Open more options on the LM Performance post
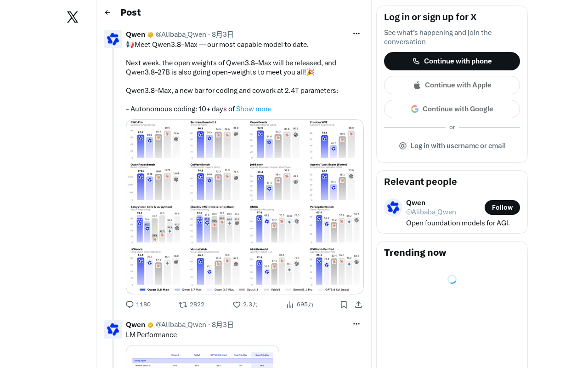 tap(356, 324)
